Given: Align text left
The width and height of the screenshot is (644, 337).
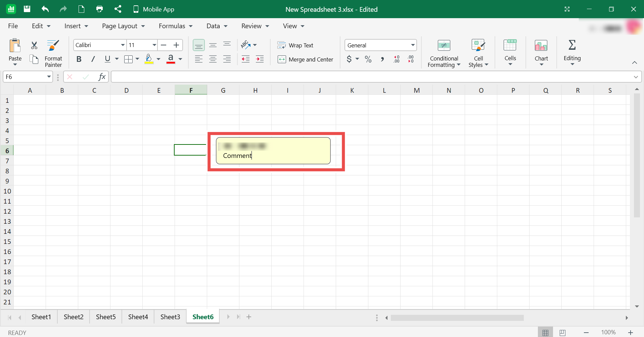Looking at the screenshot, I should pyautogui.click(x=199, y=59).
